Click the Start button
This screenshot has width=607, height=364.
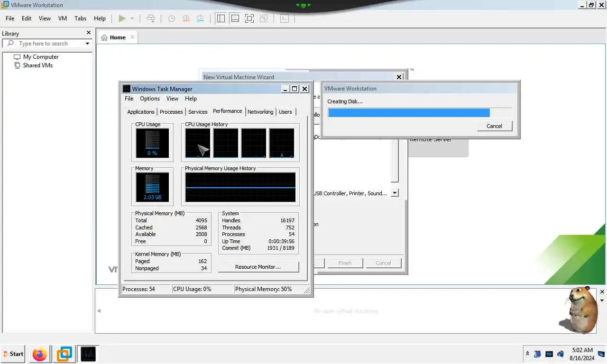tap(13, 354)
